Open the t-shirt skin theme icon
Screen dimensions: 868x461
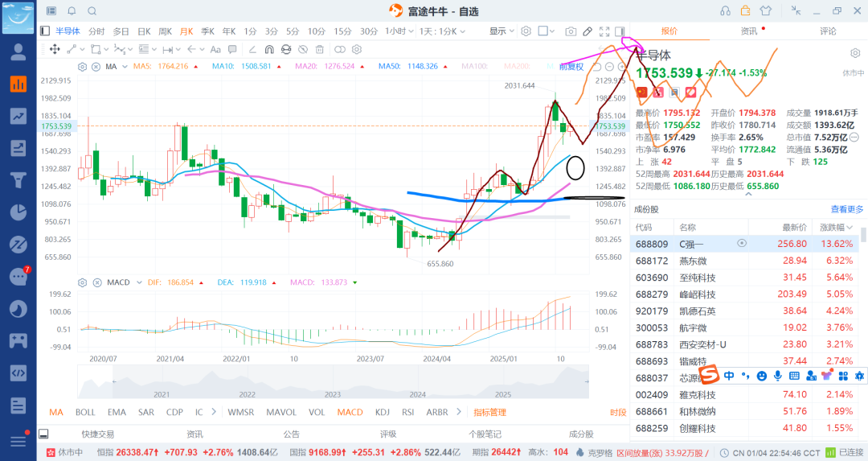[766, 11]
